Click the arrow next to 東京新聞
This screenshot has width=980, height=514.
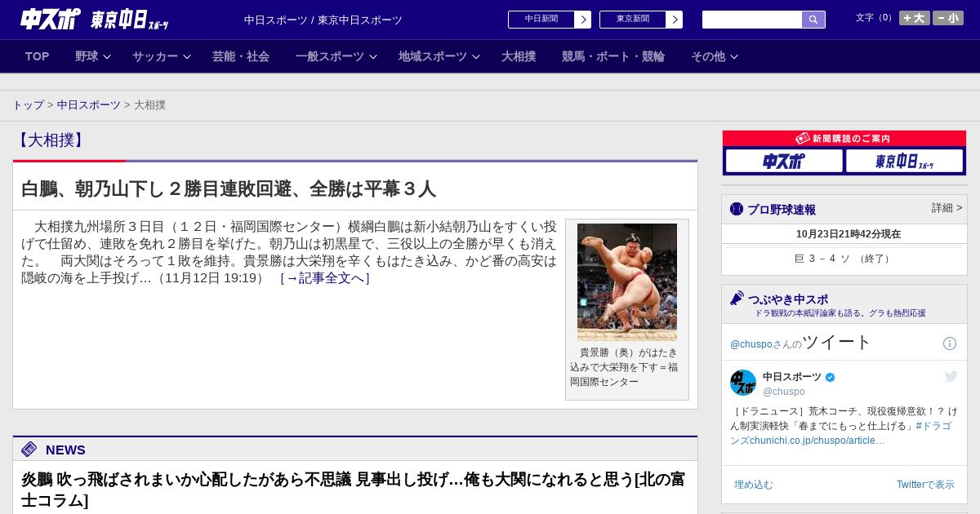pos(675,20)
